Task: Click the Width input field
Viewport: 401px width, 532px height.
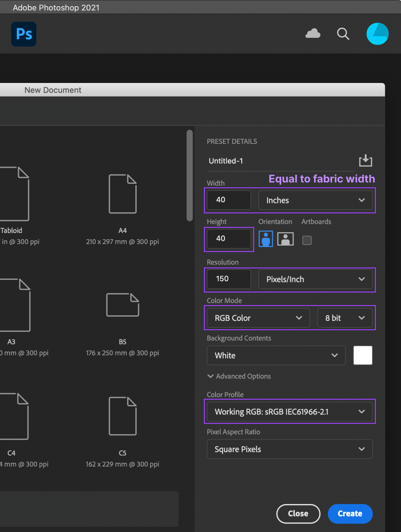Action: (229, 200)
